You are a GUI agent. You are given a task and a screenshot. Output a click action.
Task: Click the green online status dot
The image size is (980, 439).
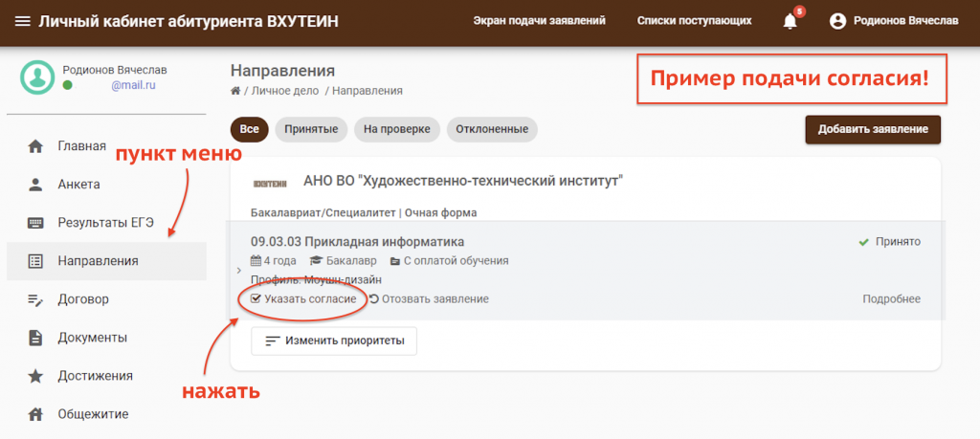[68, 85]
